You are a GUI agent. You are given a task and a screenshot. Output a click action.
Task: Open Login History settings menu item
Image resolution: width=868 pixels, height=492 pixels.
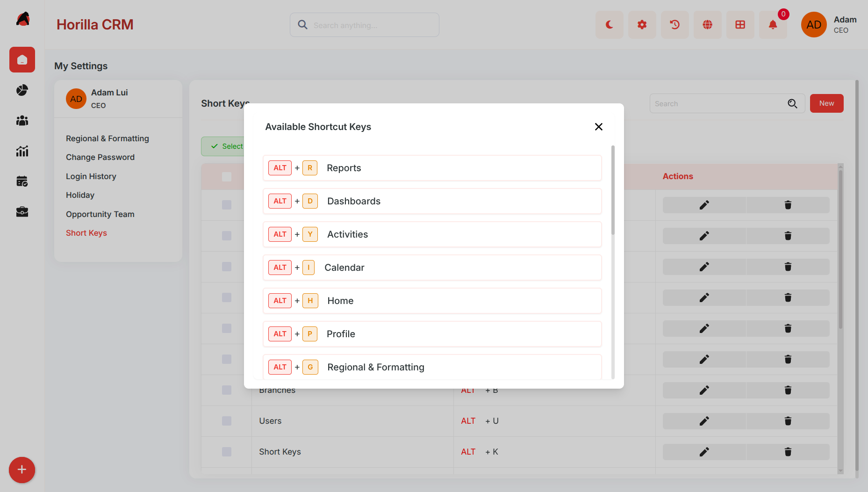tap(91, 176)
